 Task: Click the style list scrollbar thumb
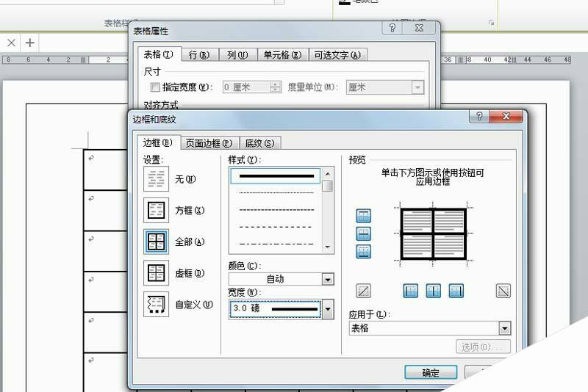(x=327, y=186)
